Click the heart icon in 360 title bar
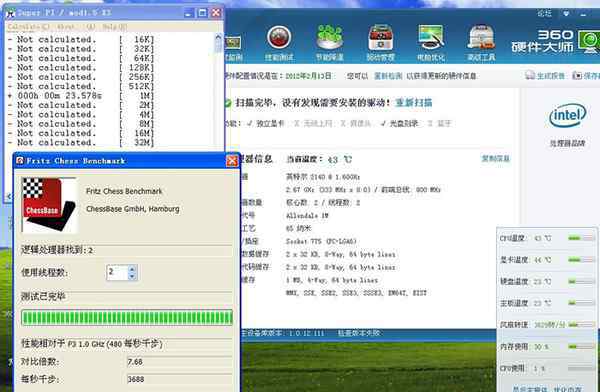Image resolution: width=600 pixels, height=392 pixels. pos(566,14)
